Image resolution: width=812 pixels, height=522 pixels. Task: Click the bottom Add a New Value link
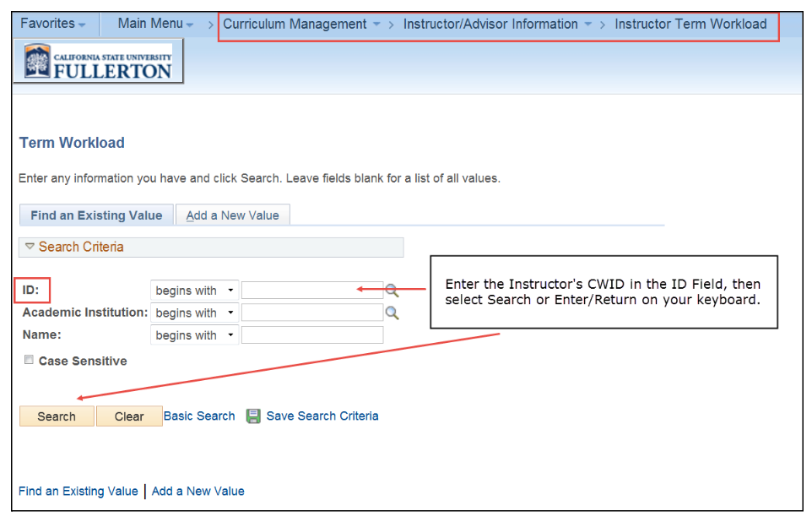[x=198, y=491]
